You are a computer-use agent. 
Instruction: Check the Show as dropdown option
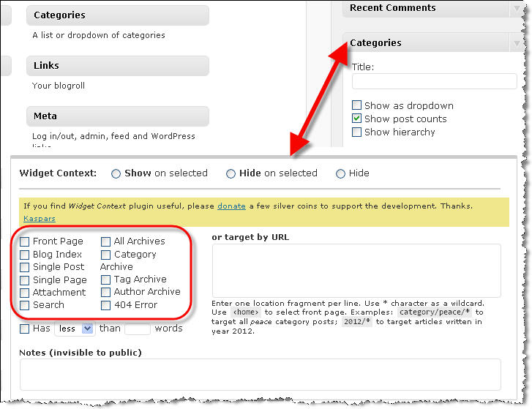click(x=356, y=105)
